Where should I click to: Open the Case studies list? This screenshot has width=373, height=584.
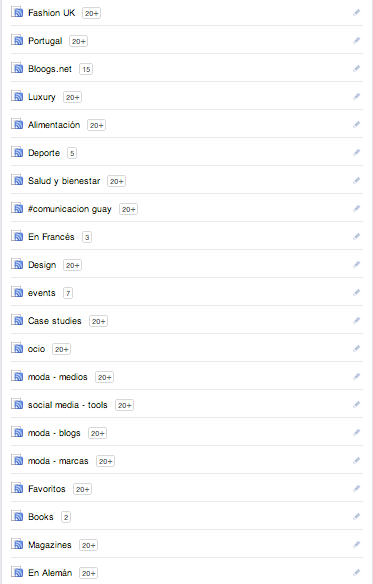[54, 321]
